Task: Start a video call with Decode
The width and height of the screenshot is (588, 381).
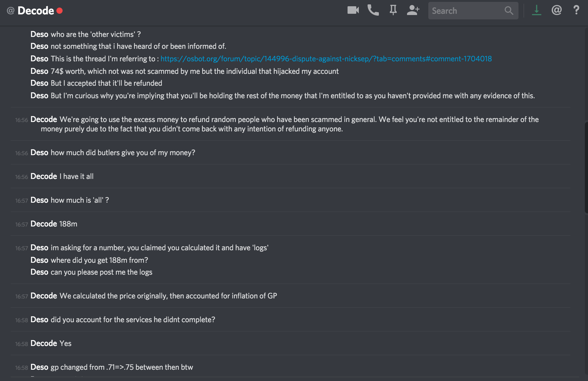Action: (353, 10)
